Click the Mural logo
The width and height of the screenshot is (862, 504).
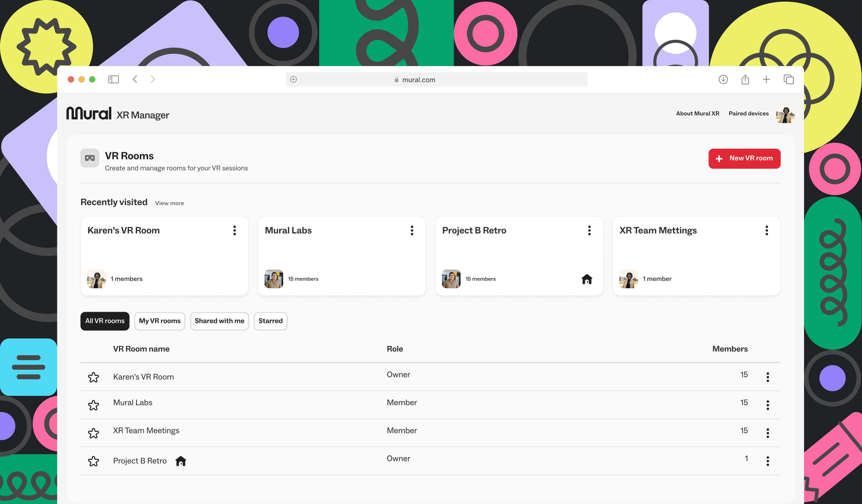89,113
